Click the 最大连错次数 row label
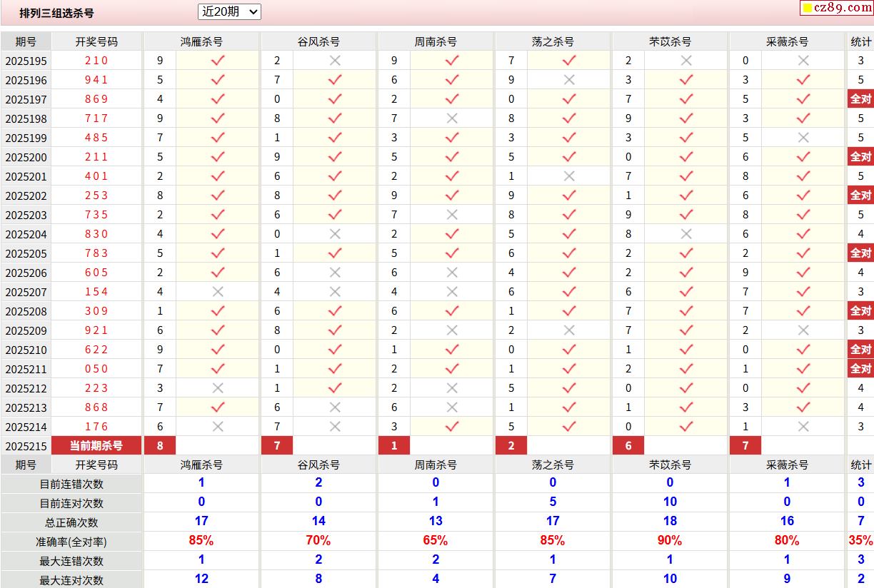Viewport: 874px width, 588px height. (71, 561)
